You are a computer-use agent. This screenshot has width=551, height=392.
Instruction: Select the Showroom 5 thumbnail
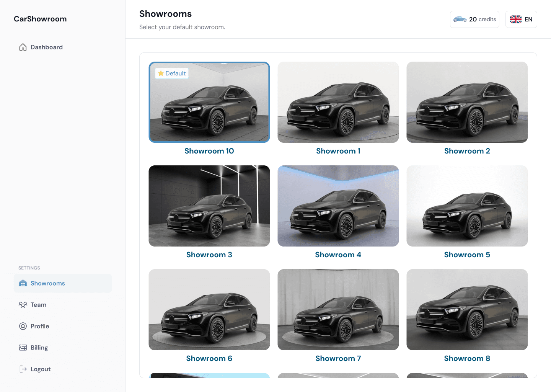467,206
